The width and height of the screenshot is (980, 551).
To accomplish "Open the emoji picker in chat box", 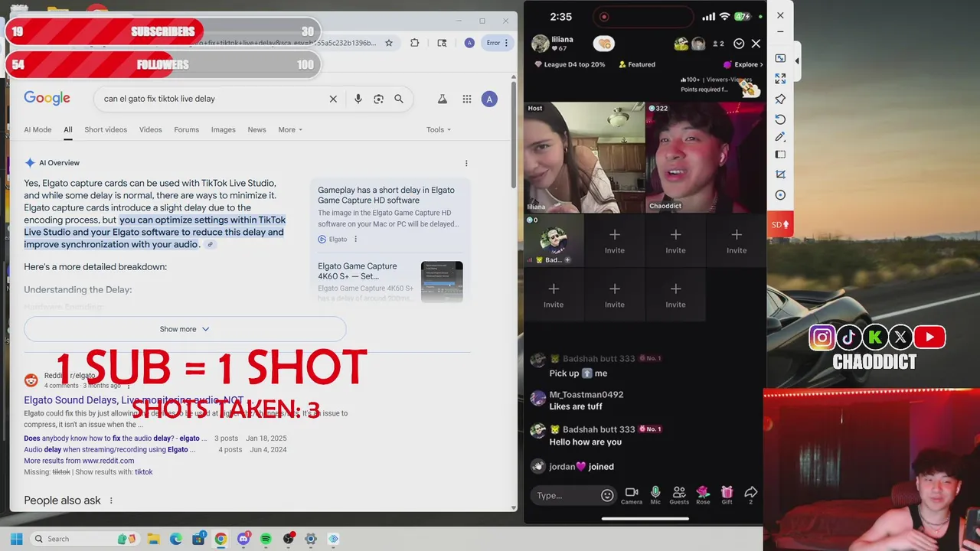I will pos(607,495).
